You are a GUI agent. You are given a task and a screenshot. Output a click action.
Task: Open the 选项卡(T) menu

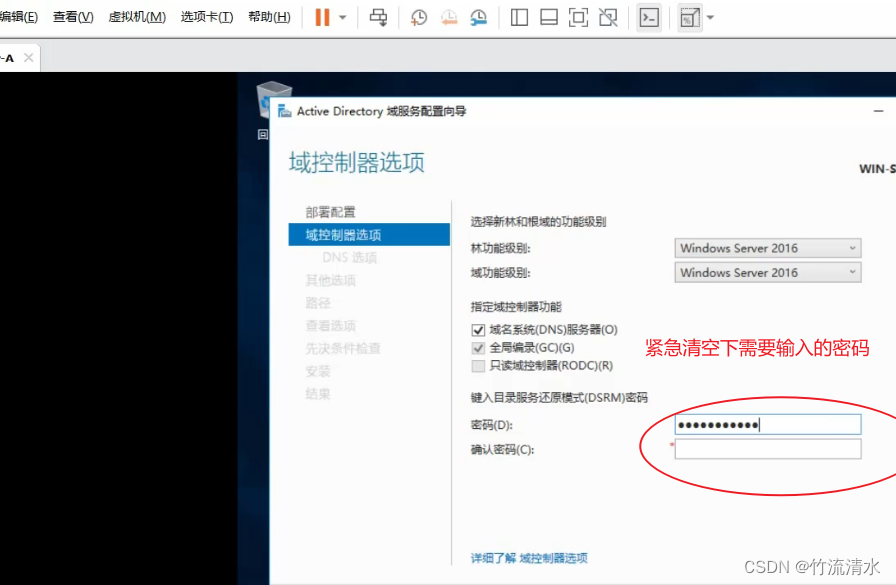click(x=207, y=17)
